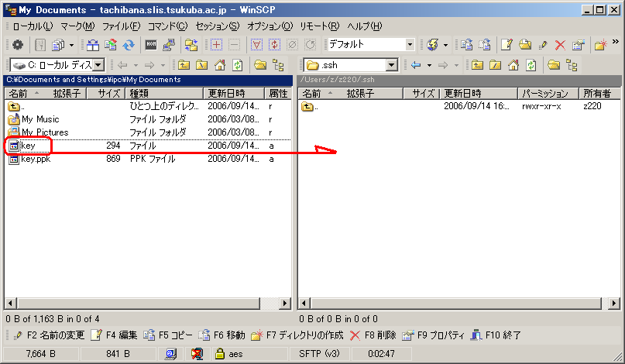Click the Invert Selection icon
Image resolution: width=625 pixels, height=364 pixels.
point(275,45)
